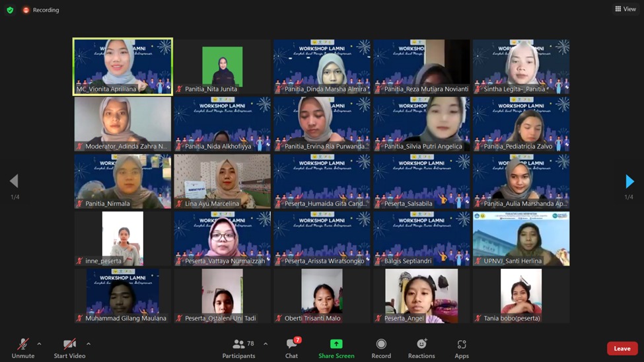Open the Participants panel
Viewport: 644px width, 362px height.
click(x=238, y=348)
